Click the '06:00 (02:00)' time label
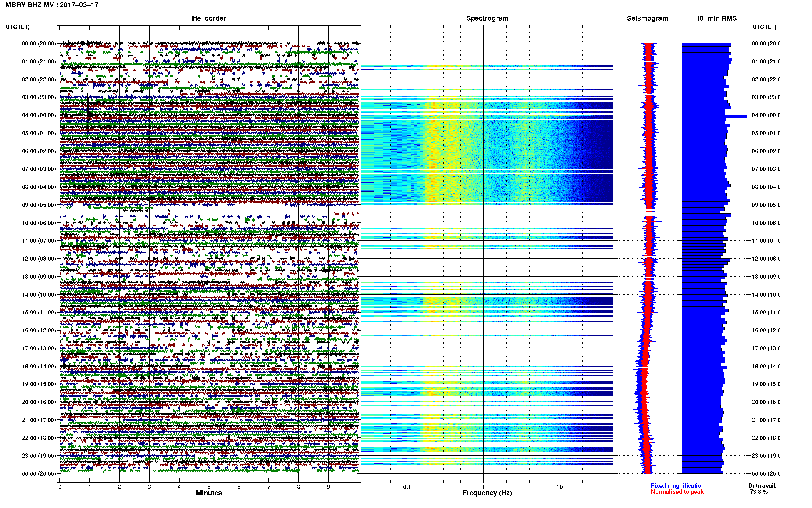Viewport: 812px width, 508px height. coord(39,151)
